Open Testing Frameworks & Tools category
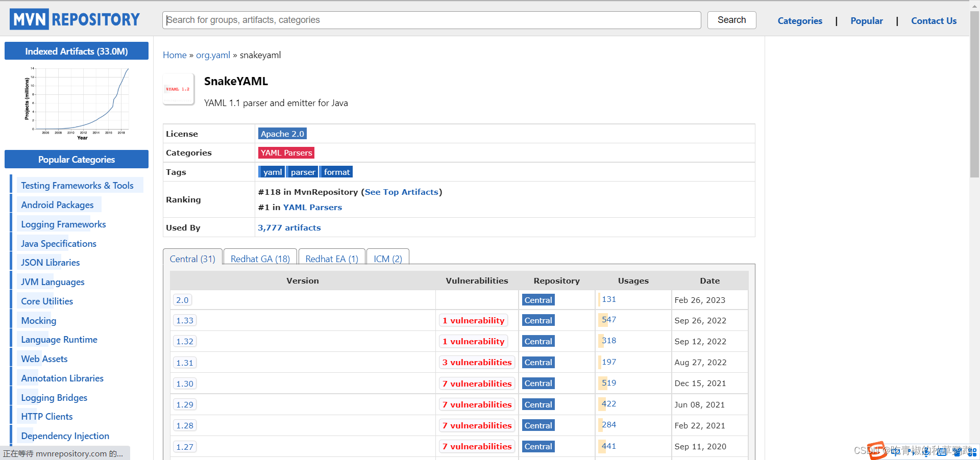This screenshot has height=460, width=980. 77,186
